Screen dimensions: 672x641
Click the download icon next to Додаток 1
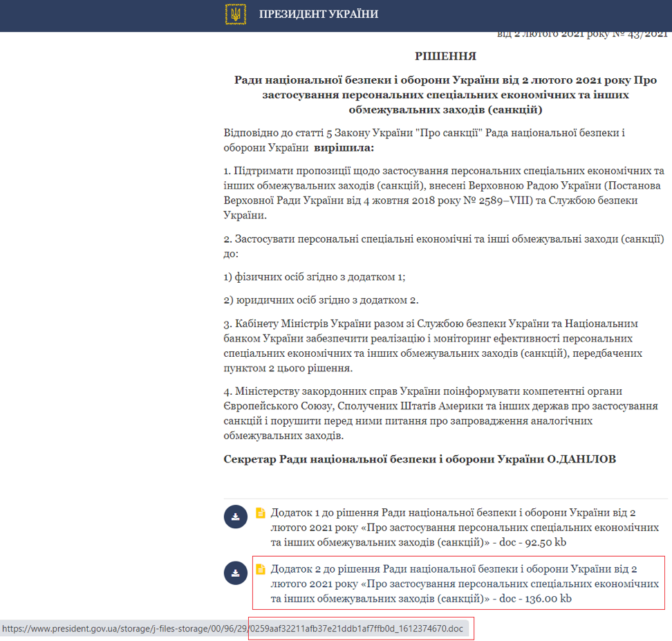(236, 517)
